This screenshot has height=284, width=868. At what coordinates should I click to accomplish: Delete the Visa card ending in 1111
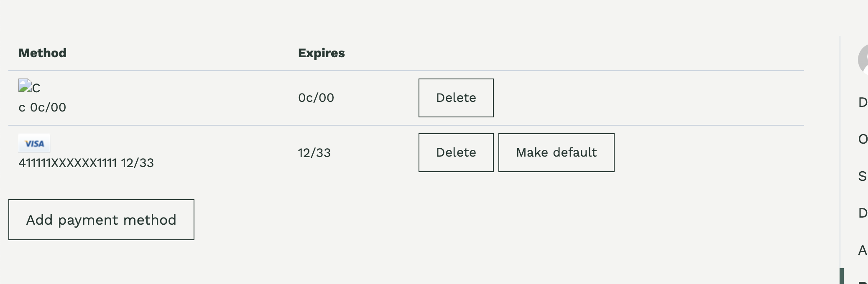456,152
